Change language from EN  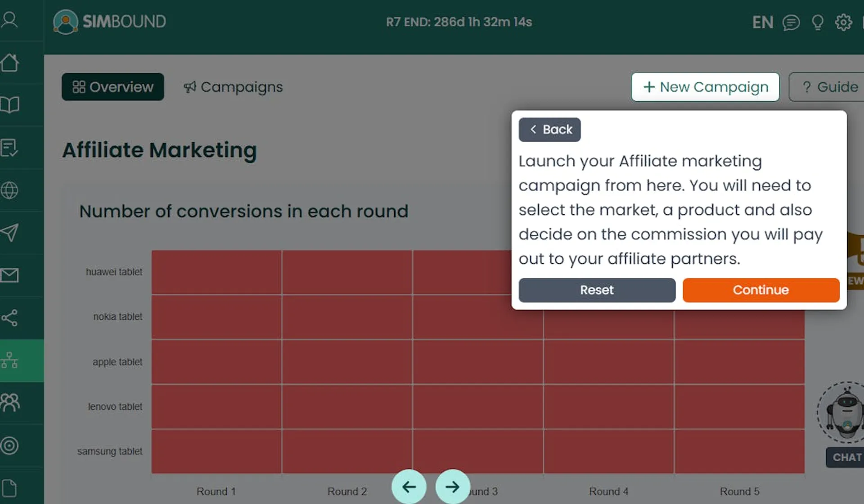pyautogui.click(x=763, y=22)
